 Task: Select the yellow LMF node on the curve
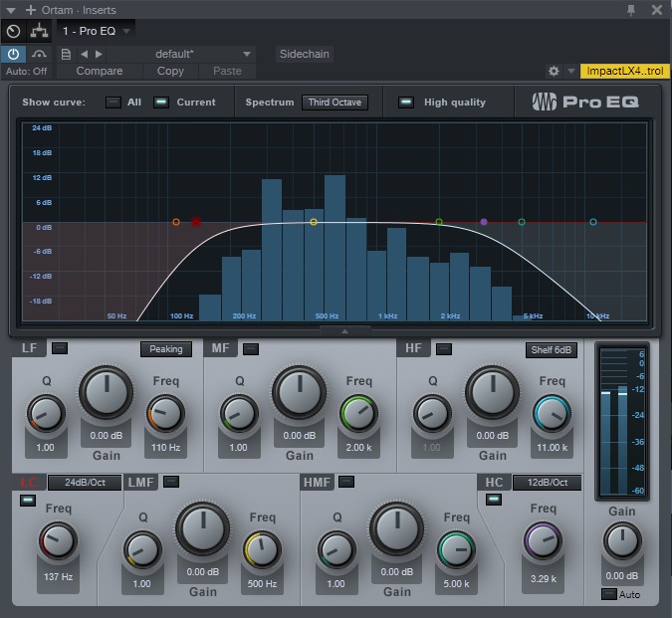(x=314, y=222)
